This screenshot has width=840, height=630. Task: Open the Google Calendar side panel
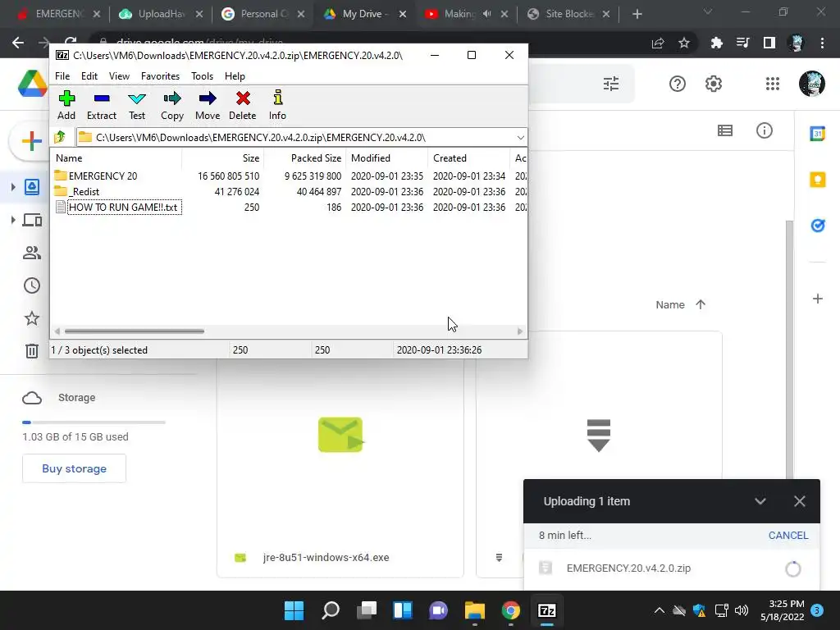click(x=818, y=134)
